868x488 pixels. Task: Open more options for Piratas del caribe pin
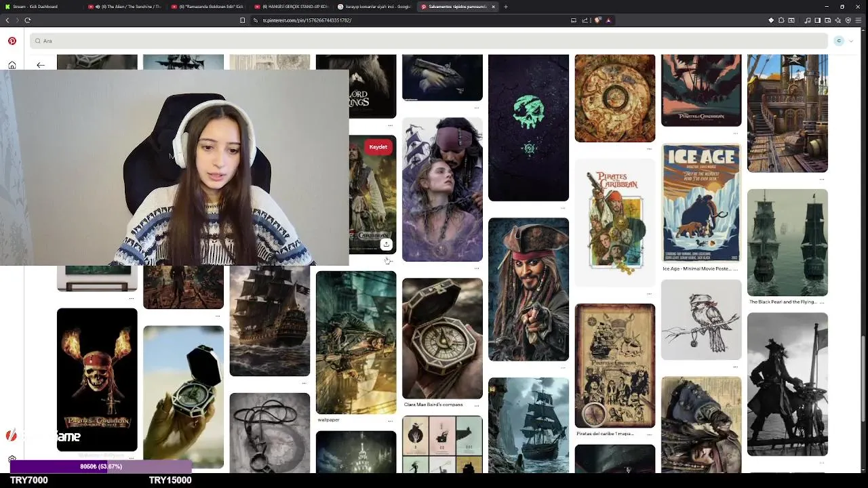(x=650, y=434)
